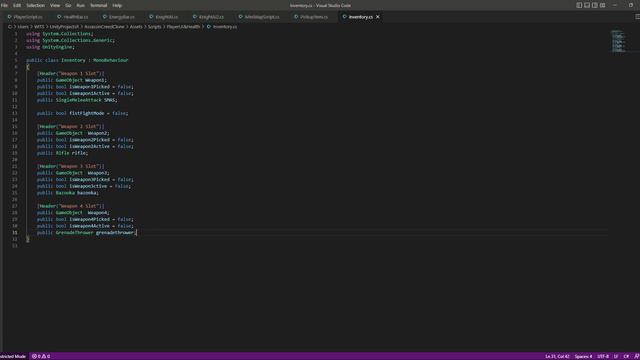The image size is (640, 360).
Task: Click the Weapon 4 Slot header line
Action: pos(71,206)
